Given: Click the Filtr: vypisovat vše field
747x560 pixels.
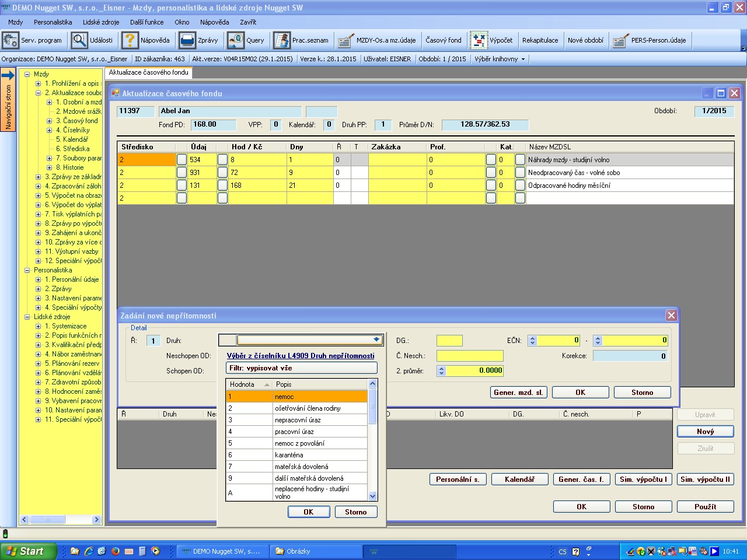Looking at the screenshot, I should tap(302, 368).
